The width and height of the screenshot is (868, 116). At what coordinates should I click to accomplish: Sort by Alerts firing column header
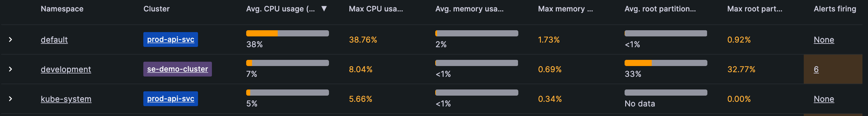(835, 9)
